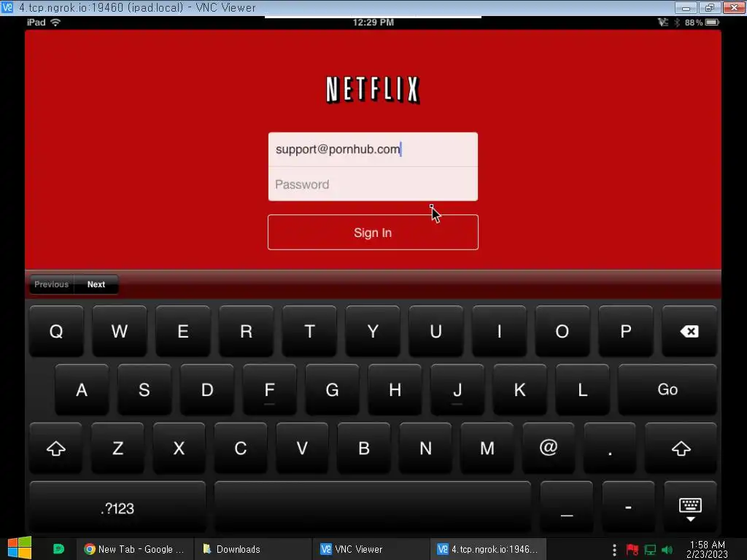Tap the W key on keyboard

click(119, 331)
